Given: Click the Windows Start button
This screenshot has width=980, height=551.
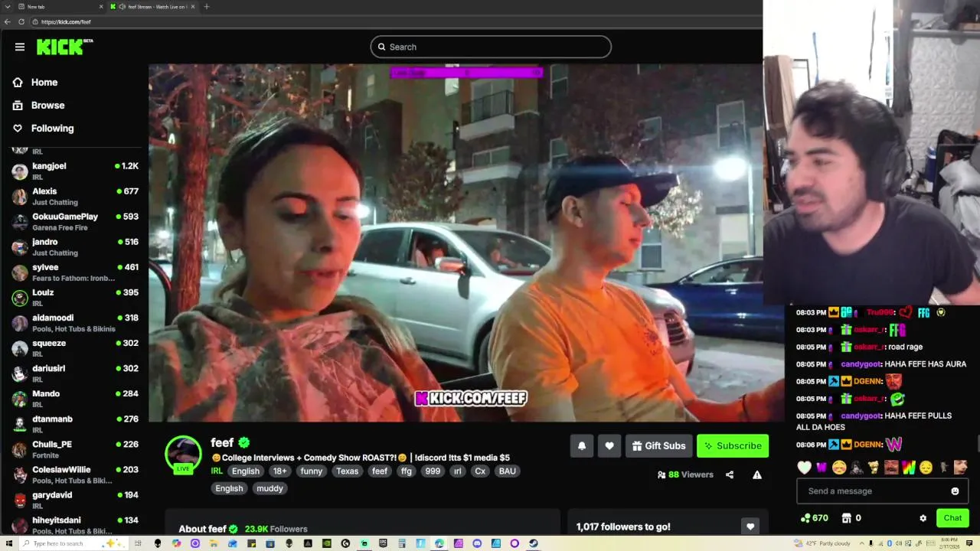Looking at the screenshot, I should [8, 543].
